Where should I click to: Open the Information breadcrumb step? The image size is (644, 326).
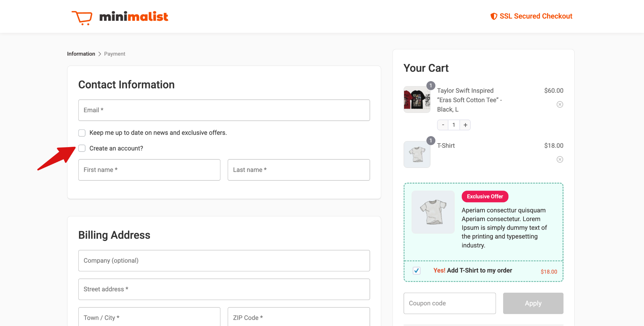click(81, 54)
